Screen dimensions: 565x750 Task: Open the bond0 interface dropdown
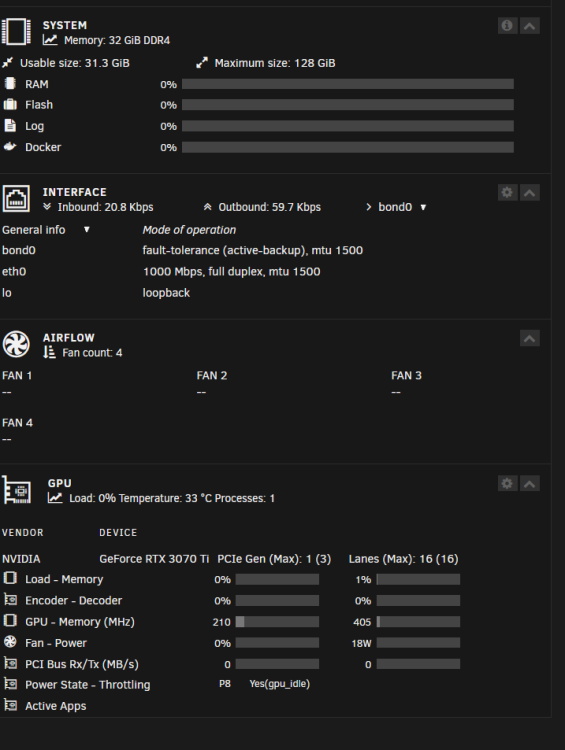(x=397, y=207)
